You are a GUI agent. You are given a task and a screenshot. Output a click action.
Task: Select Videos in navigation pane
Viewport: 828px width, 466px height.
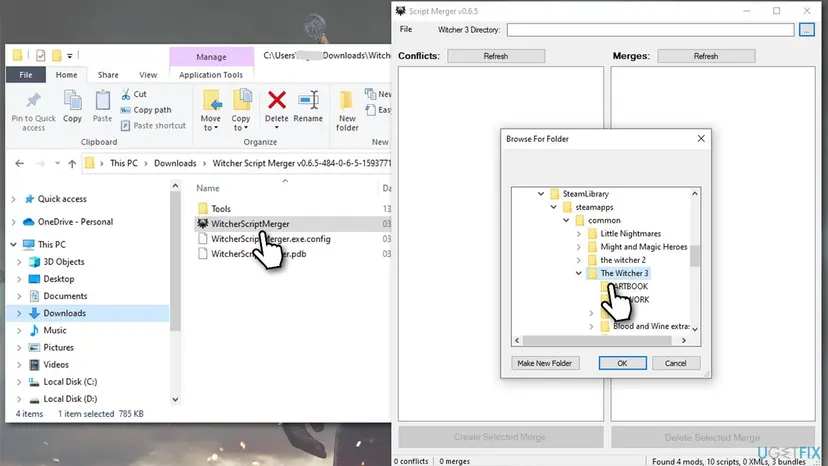56,365
